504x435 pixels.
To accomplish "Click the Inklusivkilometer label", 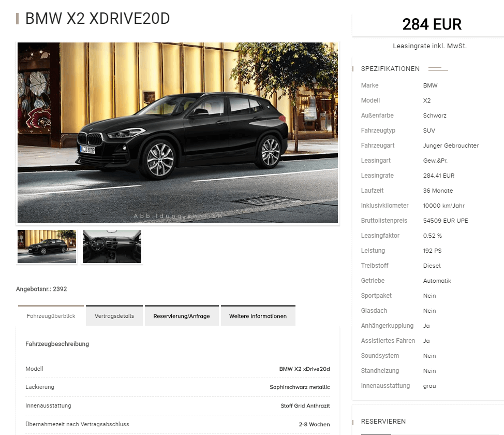I will 385,205.
